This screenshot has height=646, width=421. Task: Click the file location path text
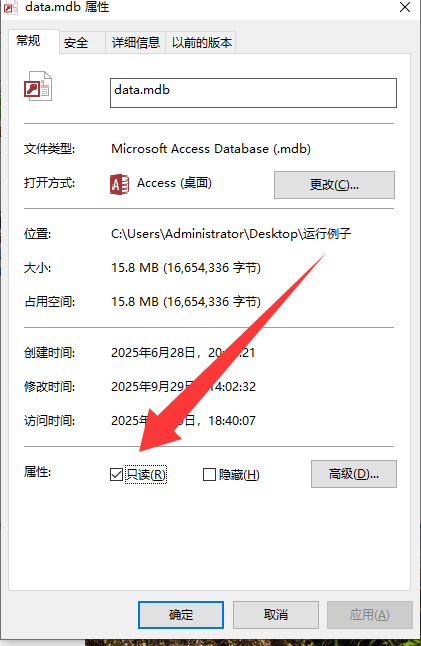tap(231, 234)
